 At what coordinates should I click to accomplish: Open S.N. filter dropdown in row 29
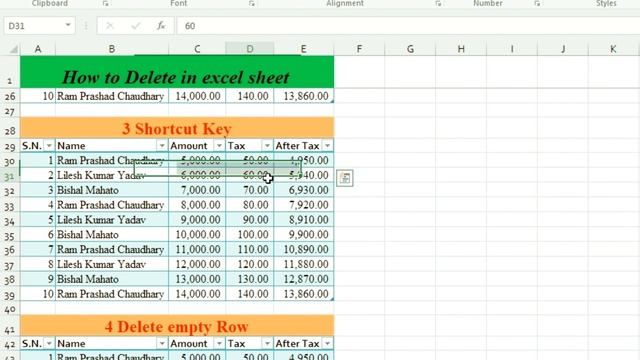point(49,146)
